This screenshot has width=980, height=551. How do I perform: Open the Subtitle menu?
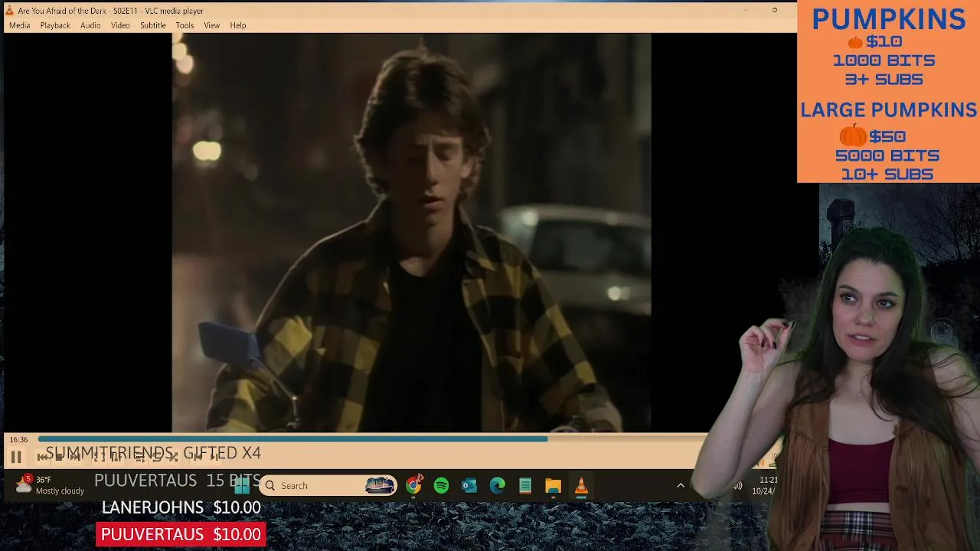pyautogui.click(x=152, y=25)
